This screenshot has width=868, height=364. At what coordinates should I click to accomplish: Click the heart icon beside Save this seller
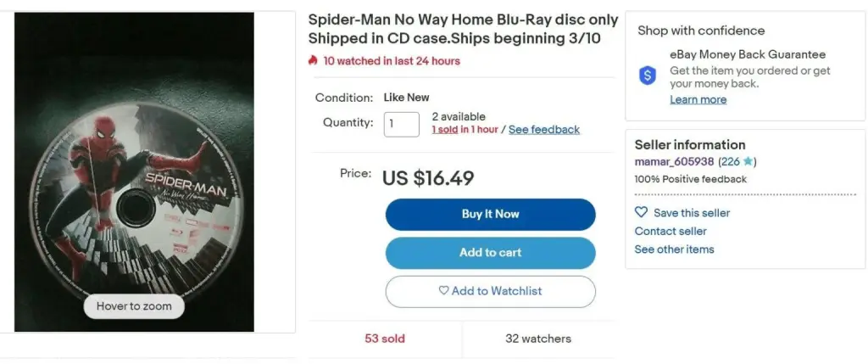pyautogui.click(x=641, y=213)
